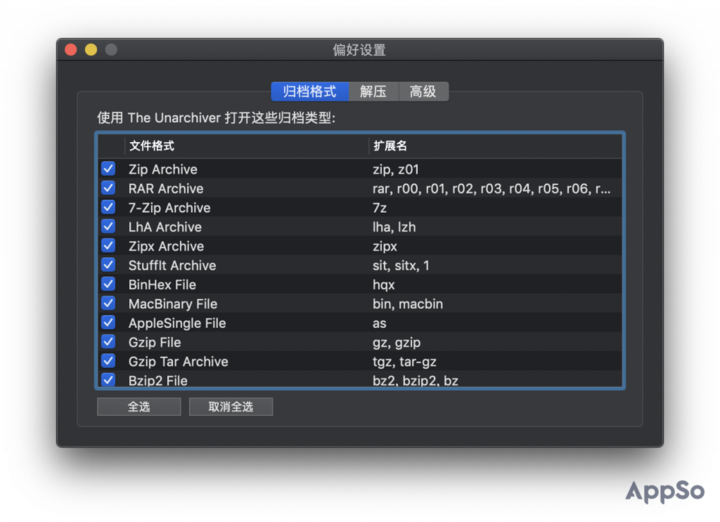
Task: Select the 7-Zip Archive row name
Action: (x=169, y=208)
